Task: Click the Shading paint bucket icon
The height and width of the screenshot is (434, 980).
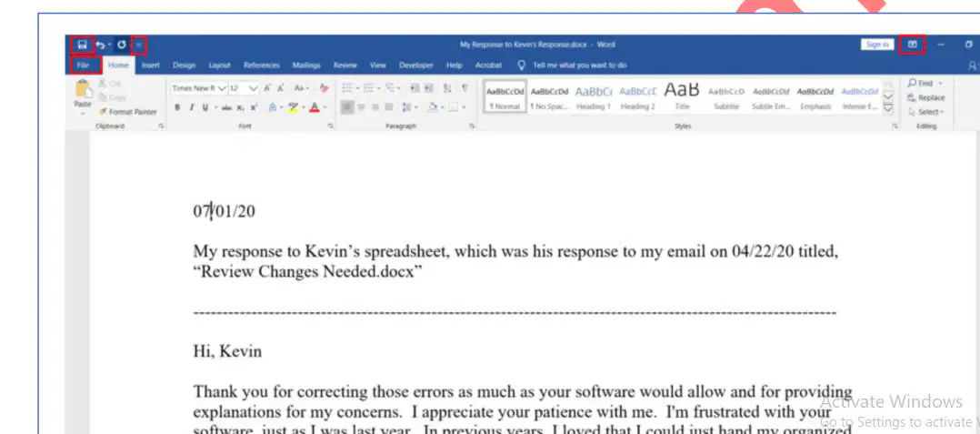Action: tap(432, 107)
